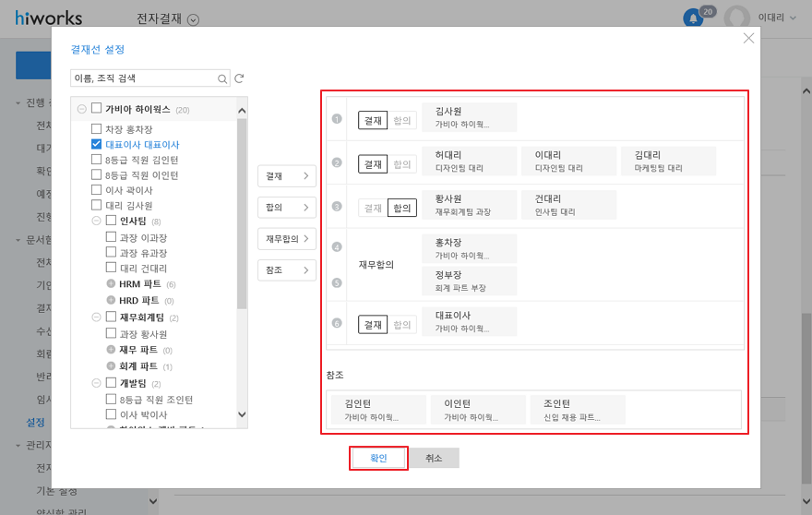Switch step 1 to 합의 type
Viewport: 812px width, 515px height.
(404, 120)
